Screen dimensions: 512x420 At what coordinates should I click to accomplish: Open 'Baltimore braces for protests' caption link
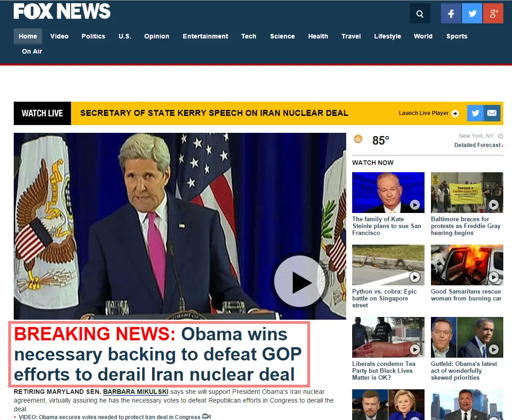coord(466,226)
